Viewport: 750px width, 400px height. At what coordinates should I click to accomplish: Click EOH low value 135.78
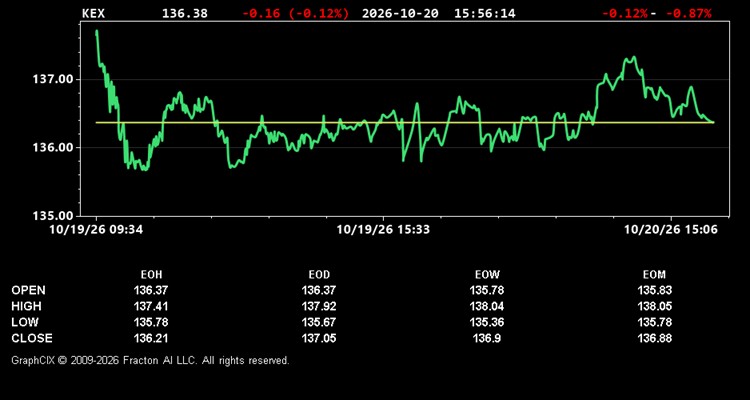coord(151,322)
